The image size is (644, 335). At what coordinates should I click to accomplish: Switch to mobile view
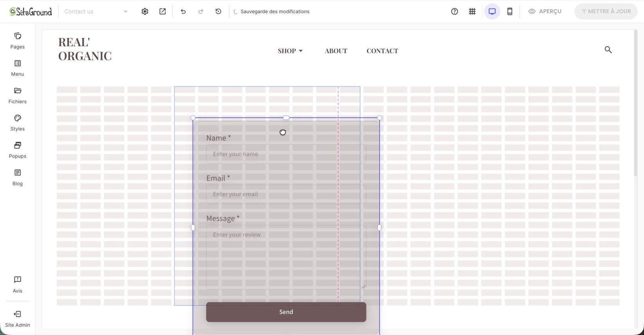510,11
